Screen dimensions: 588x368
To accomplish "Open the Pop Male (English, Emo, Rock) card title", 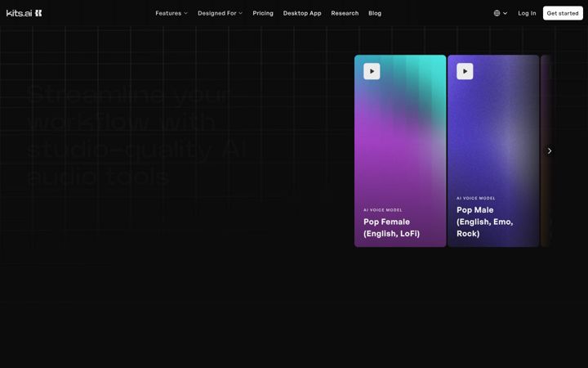I will [x=484, y=222].
